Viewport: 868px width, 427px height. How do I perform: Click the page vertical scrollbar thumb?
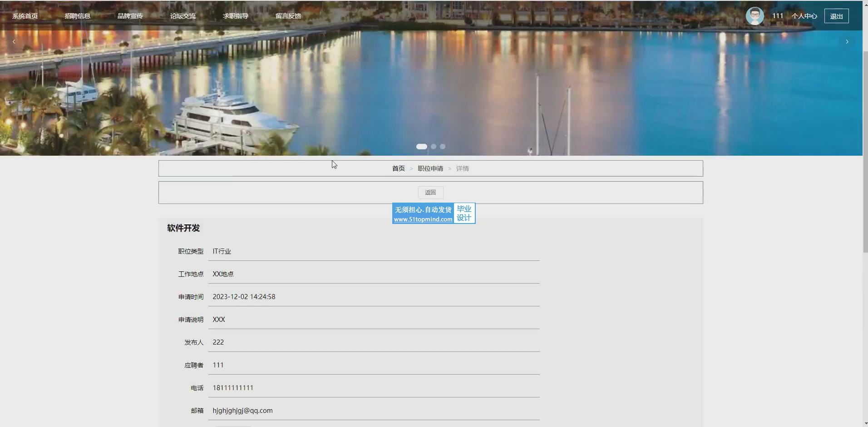point(865,152)
